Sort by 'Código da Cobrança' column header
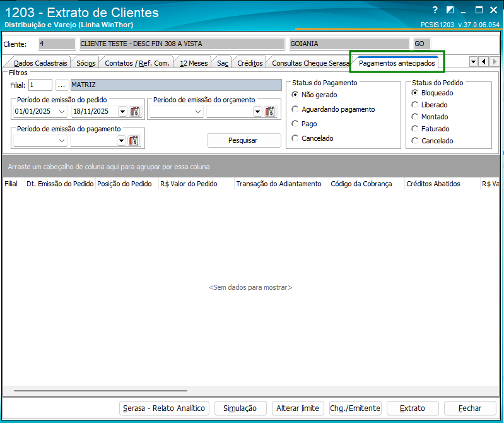Viewport: 504px width, 423px height. pyautogui.click(x=366, y=184)
